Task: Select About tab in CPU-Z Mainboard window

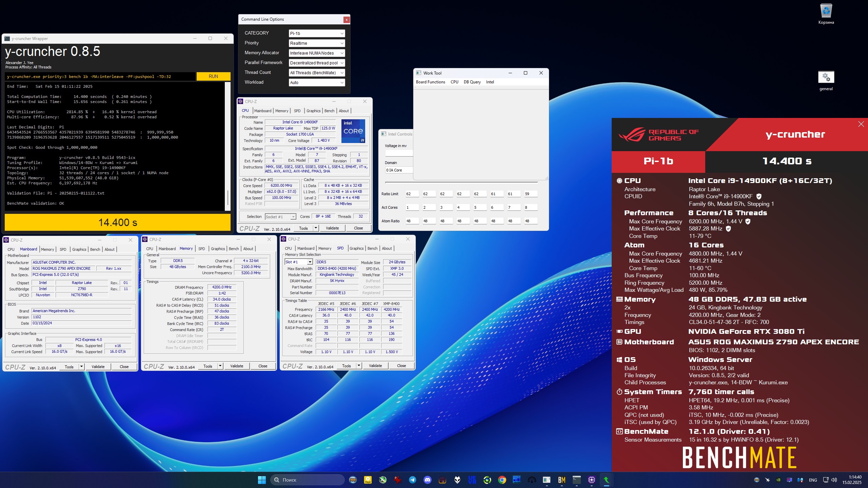Action: click(110, 249)
